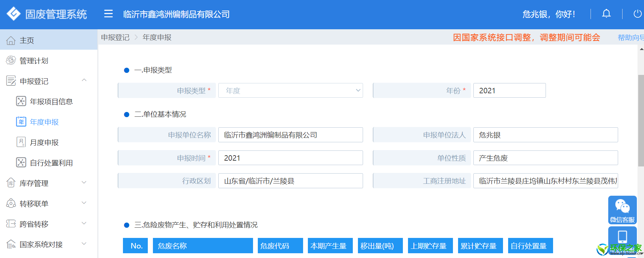Expand the 库存管理 menu chevron

pyautogui.click(x=84, y=183)
